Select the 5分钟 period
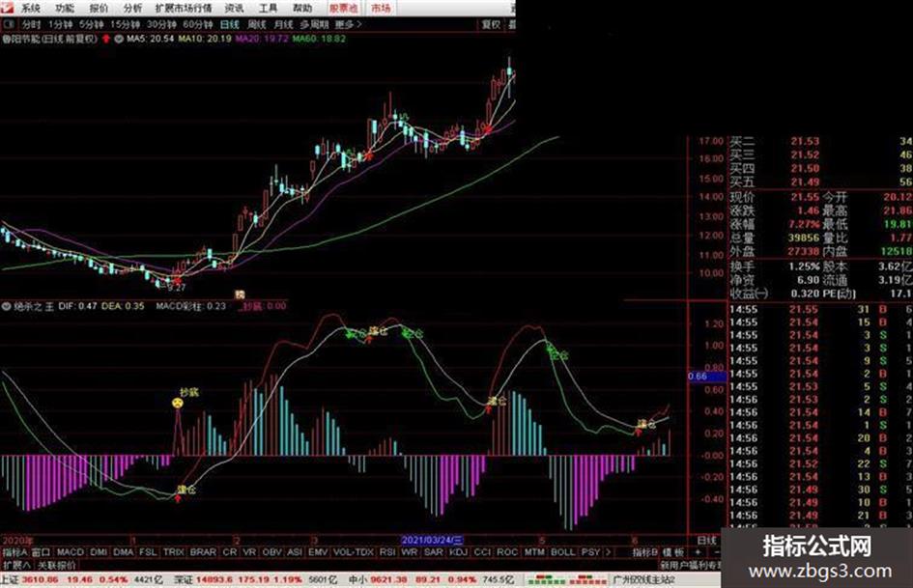 [92, 24]
